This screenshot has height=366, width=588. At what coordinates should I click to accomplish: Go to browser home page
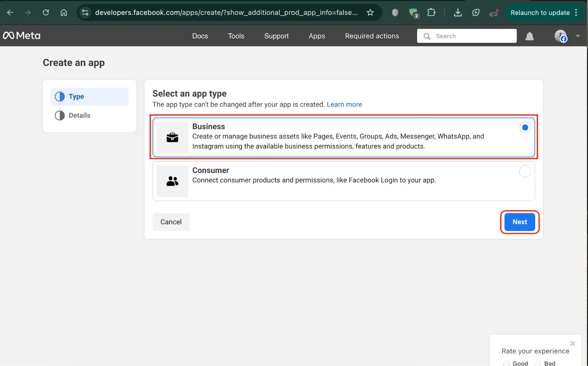pos(64,12)
